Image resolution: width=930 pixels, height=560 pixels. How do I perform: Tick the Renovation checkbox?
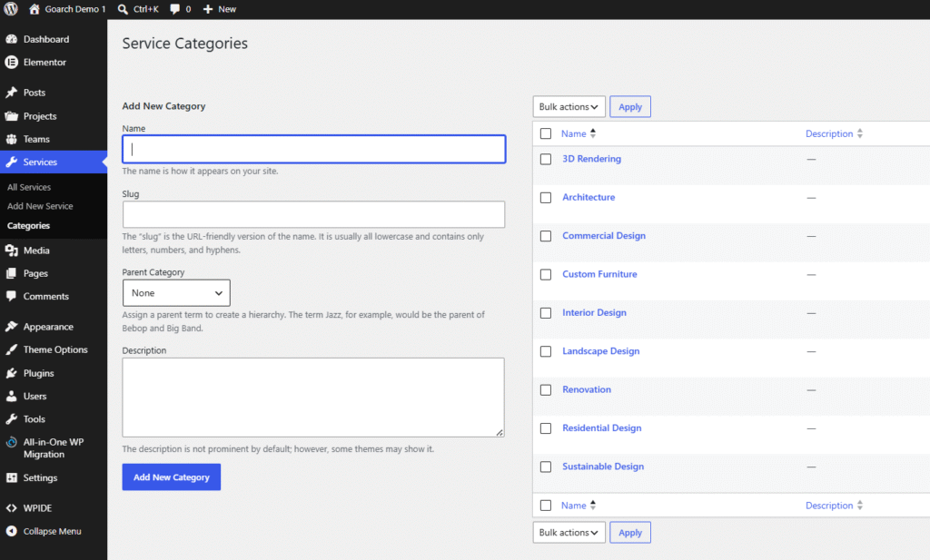pos(546,390)
